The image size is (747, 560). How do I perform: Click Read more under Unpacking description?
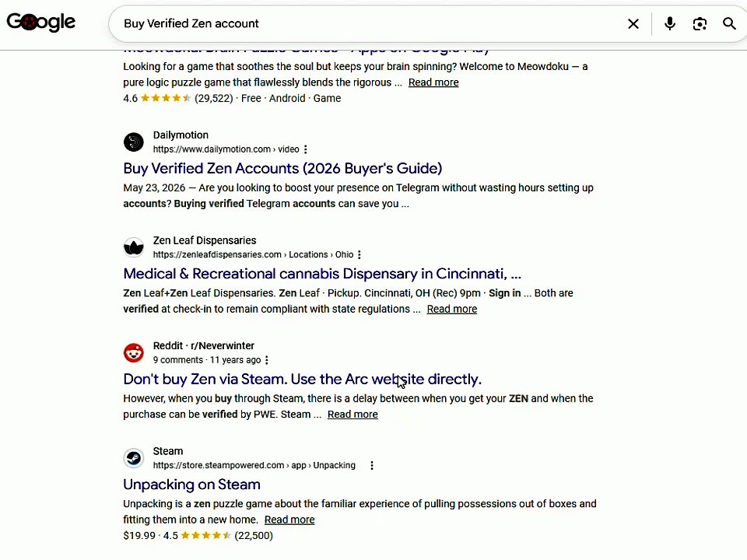[289, 520]
